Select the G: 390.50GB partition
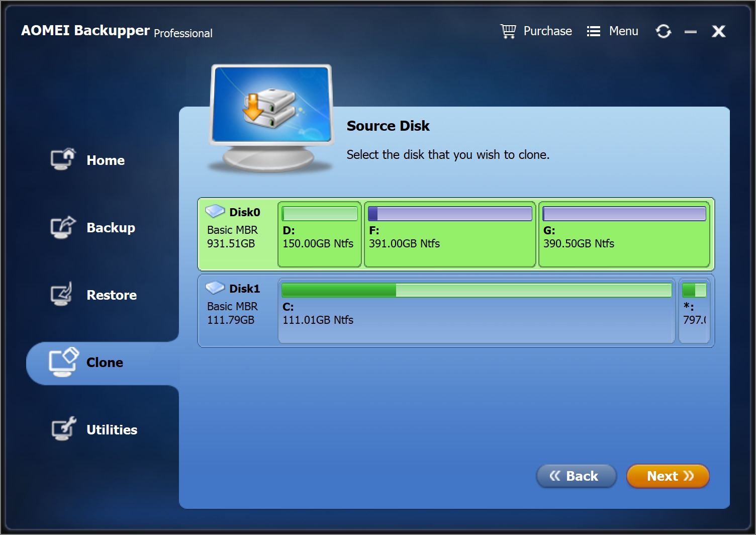This screenshot has width=756, height=535. point(624,234)
